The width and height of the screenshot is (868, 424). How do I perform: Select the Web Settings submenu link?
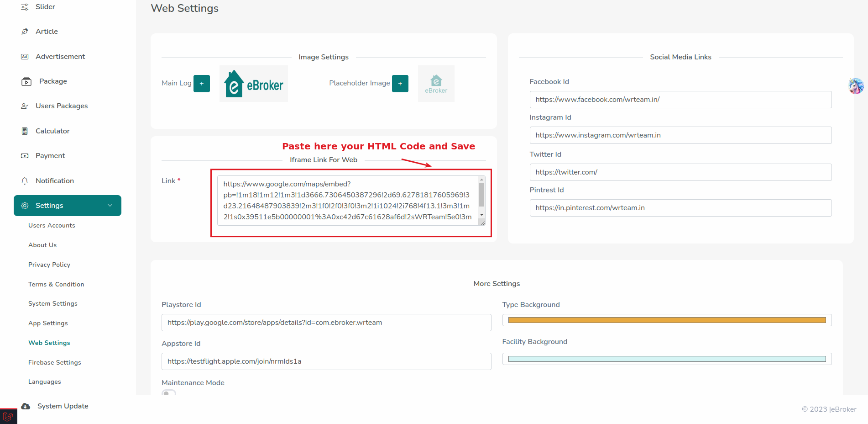[x=49, y=343]
